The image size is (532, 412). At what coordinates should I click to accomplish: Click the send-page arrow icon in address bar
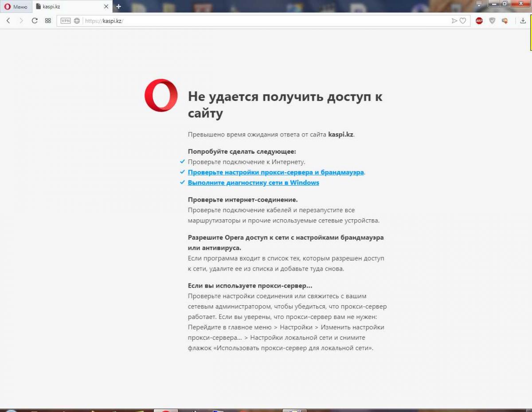454,21
